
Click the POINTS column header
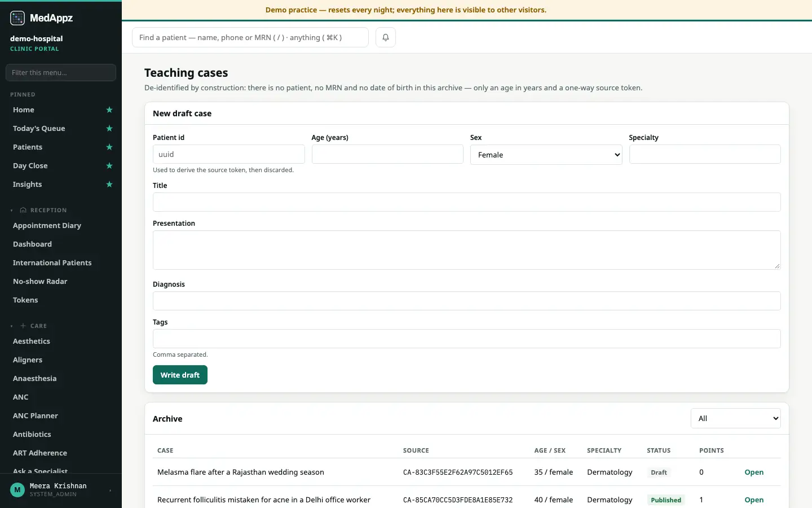click(712, 450)
